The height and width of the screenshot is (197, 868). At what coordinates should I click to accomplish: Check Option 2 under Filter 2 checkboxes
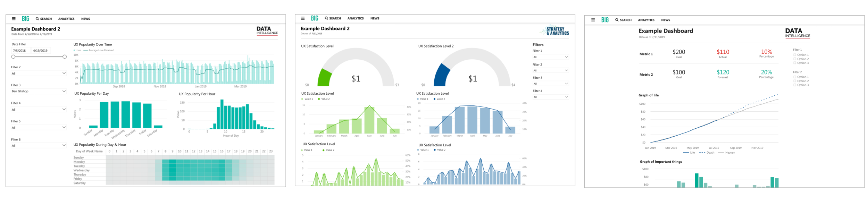(x=795, y=81)
